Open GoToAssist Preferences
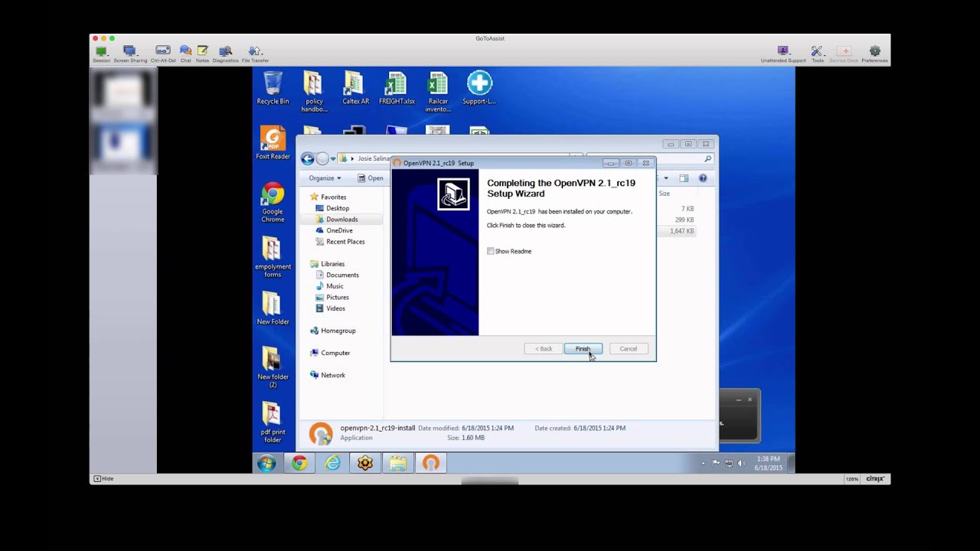The width and height of the screenshot is (980, 551). pyautogui.click(x=874, y=54)
